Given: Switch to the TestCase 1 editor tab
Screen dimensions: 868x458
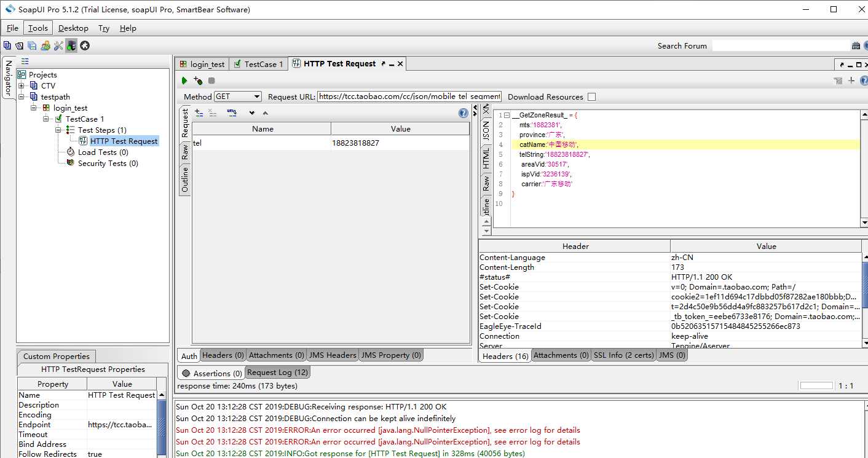Looking at the screenshot, I should point(259,64).
